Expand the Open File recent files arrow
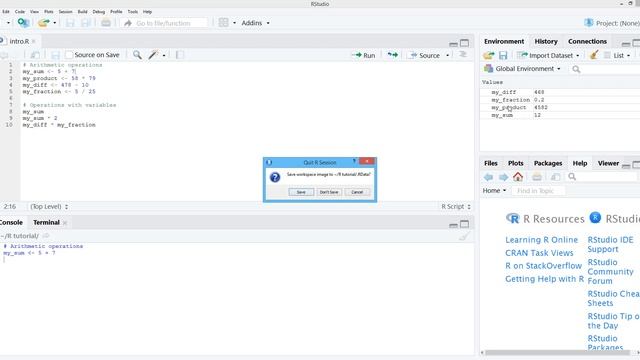The image size is (640, 360). pyautogui.click(x=54, y=23)
